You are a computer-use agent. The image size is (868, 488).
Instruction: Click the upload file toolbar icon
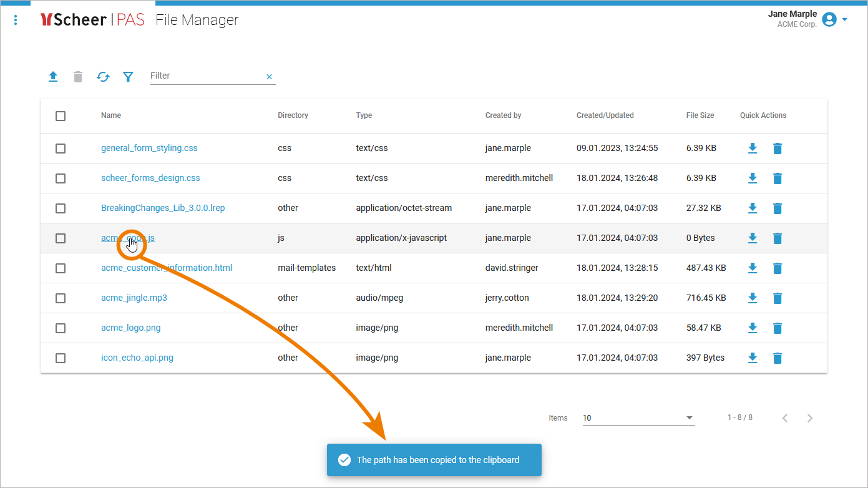pos(53,76)
